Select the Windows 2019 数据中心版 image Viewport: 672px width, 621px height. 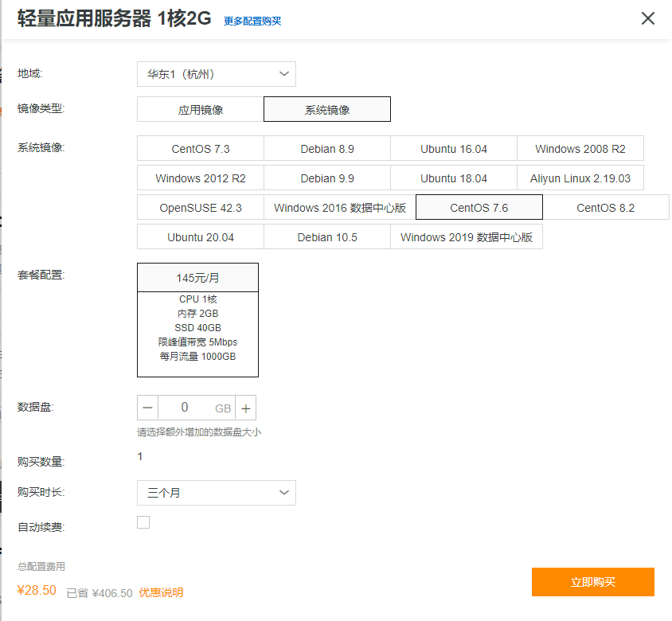(468, 236)
